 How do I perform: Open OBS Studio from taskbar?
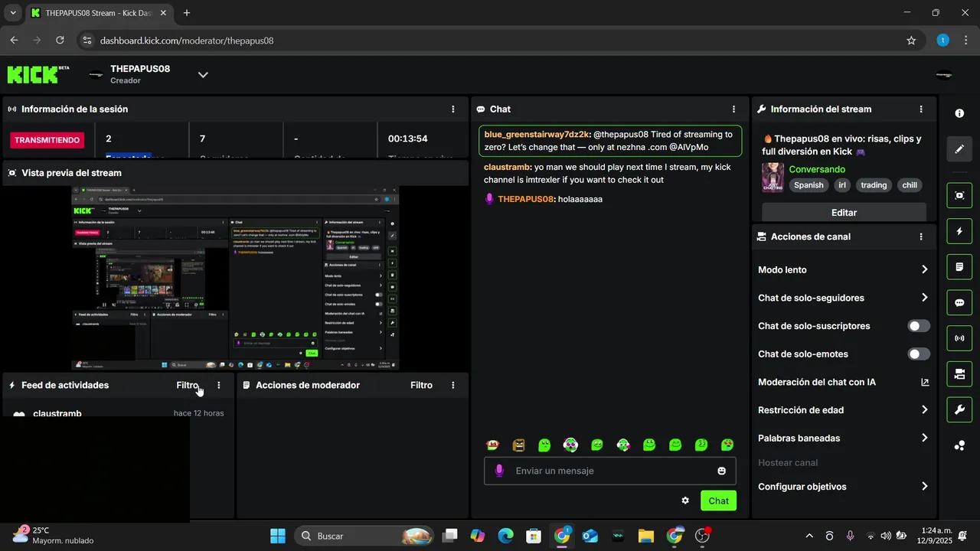coord(702,536)
